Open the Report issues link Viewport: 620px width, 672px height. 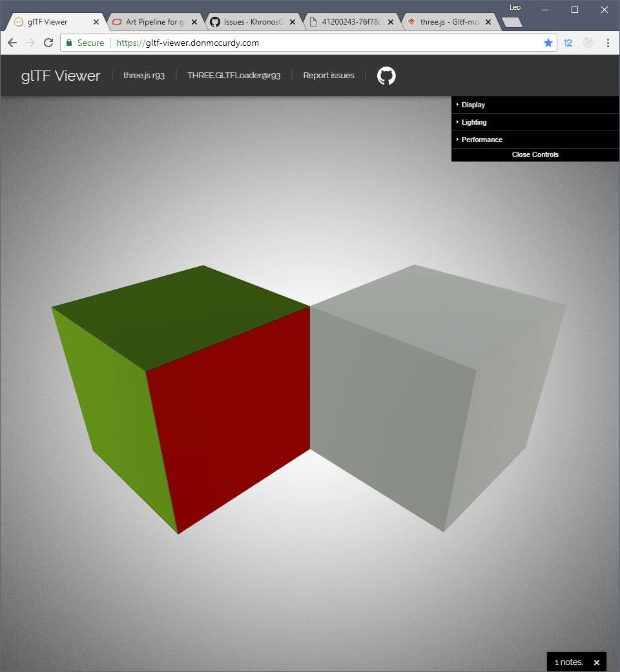[x=329, y=76]
